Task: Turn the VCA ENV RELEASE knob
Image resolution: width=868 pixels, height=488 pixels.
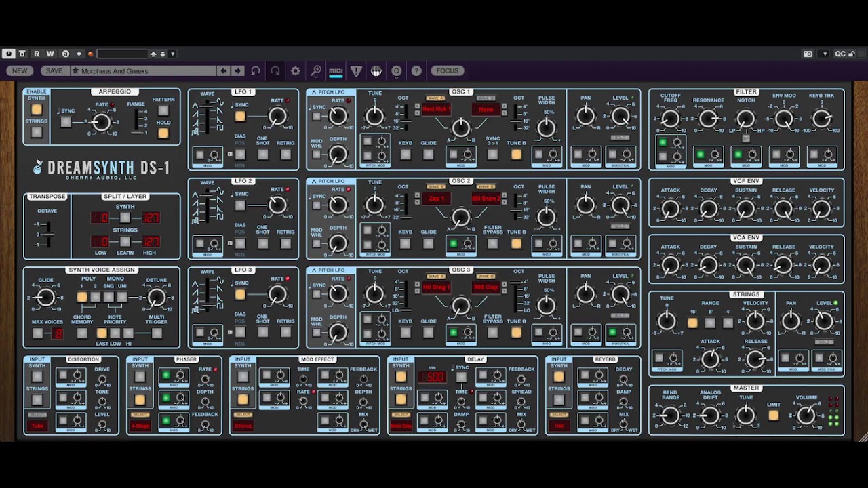Action: tap(783, 265)
